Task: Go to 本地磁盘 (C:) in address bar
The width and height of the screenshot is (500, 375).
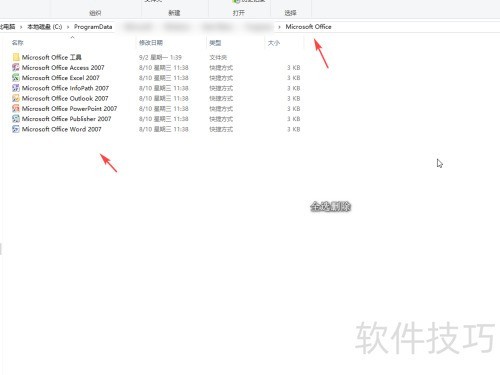Action: tap(45, 27)
